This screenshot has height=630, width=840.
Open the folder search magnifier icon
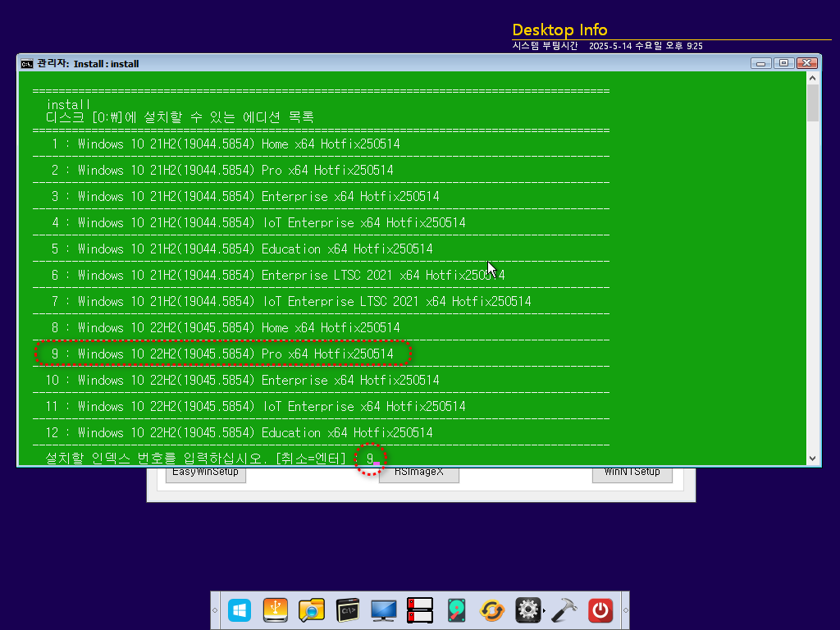point(311,610)
